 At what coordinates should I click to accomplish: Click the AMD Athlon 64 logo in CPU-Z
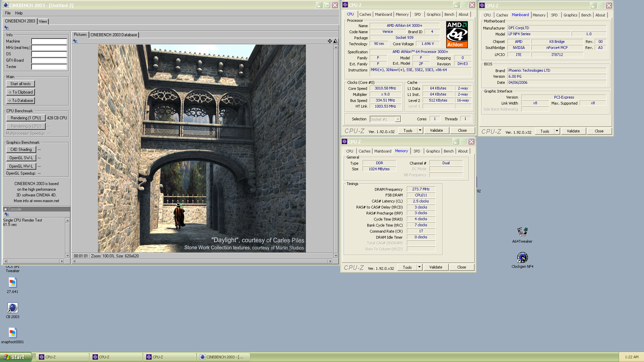pyautogui.click(x=457, y=35)
